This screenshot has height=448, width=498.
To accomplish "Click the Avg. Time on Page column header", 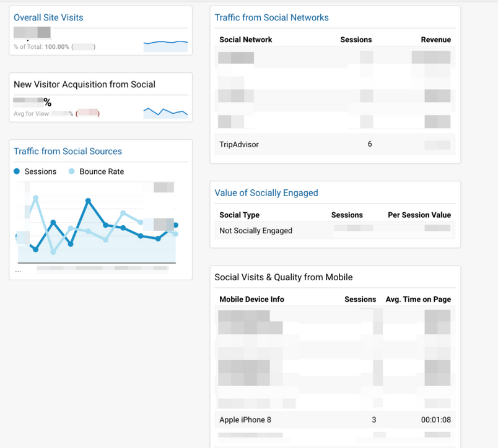I will 418,299.
